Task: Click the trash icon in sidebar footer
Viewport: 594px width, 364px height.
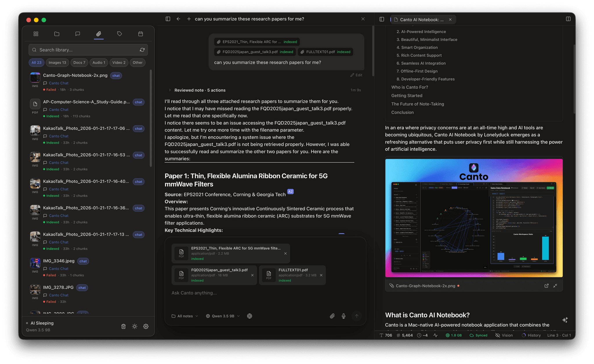Action: (x=123, y=326)
